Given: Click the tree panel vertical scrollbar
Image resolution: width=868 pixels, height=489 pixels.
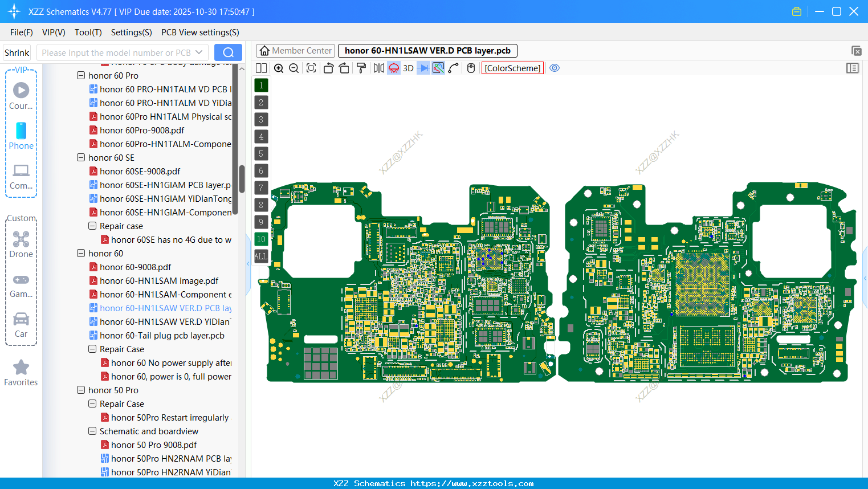Looking at the screenshot, I should (242, 179).
